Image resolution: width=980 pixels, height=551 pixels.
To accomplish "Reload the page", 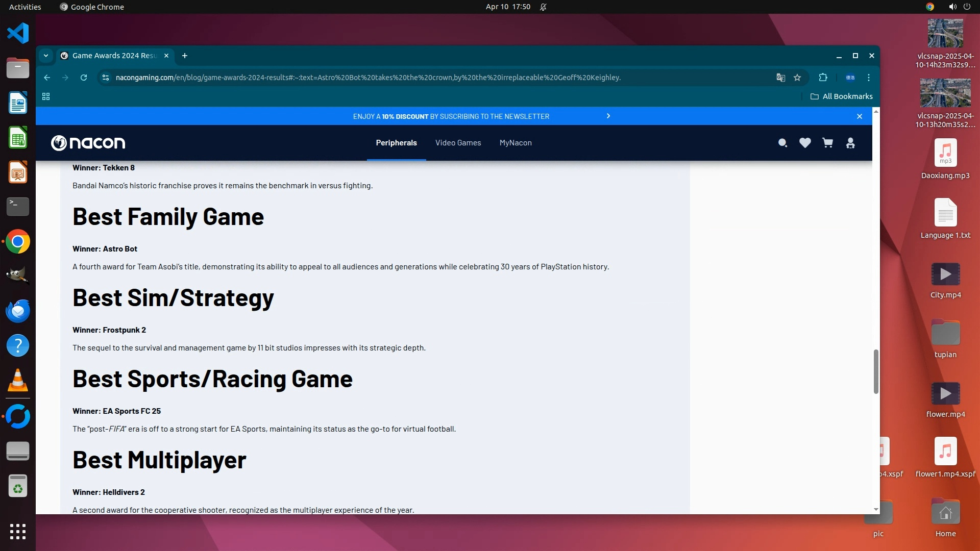I will pyautogui.click(x=84, y=78).
